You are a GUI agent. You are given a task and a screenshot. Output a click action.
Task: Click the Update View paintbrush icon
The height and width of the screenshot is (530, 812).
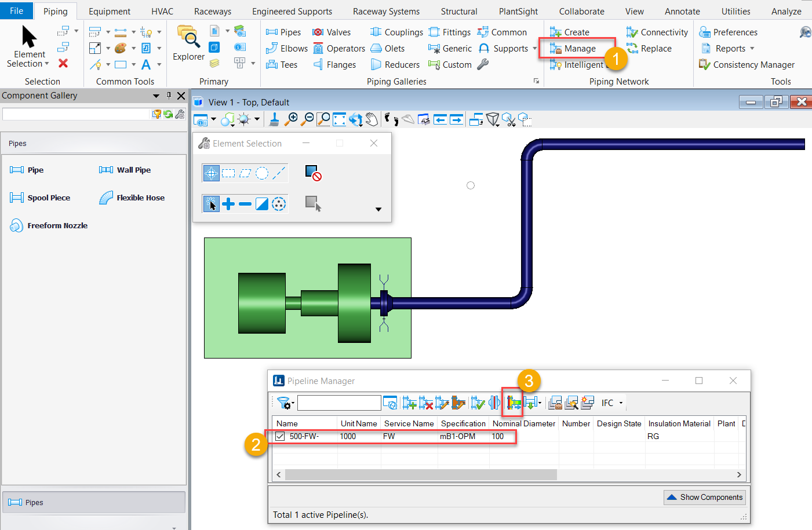pyautogui.click(x=274, y=119)
